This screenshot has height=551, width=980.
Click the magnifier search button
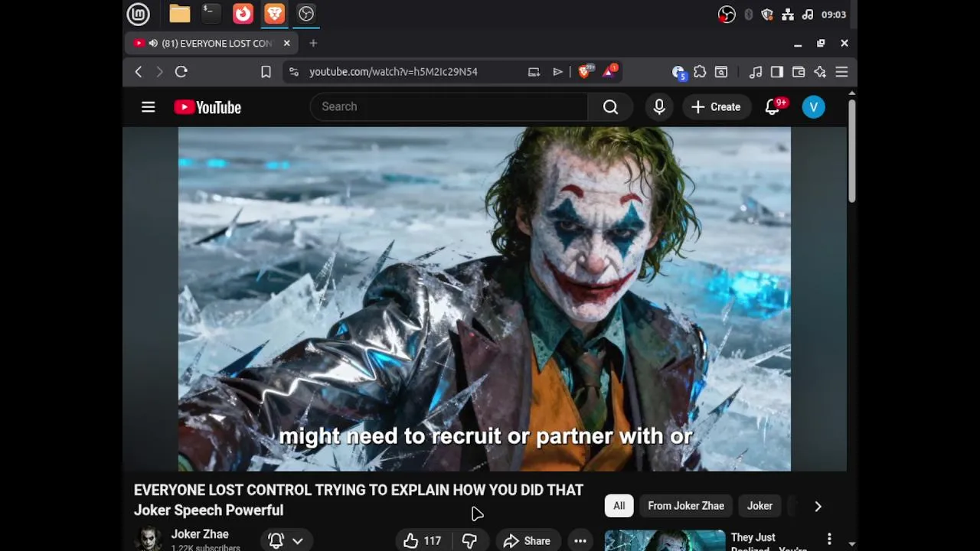[x=610, y=107]
